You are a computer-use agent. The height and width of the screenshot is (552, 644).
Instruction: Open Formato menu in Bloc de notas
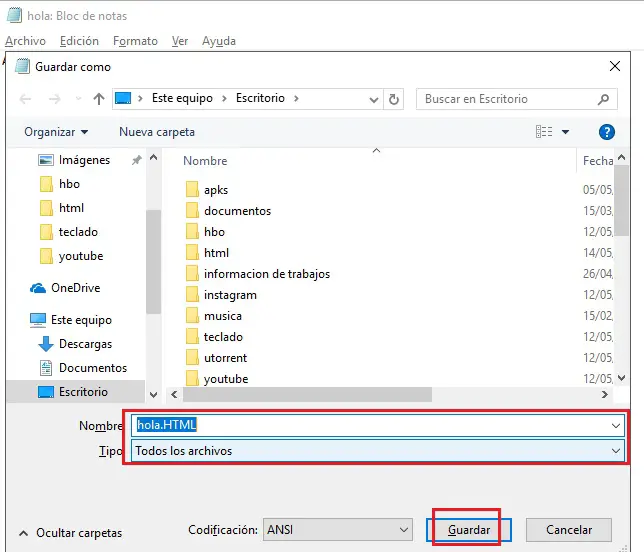click(135, 41)
